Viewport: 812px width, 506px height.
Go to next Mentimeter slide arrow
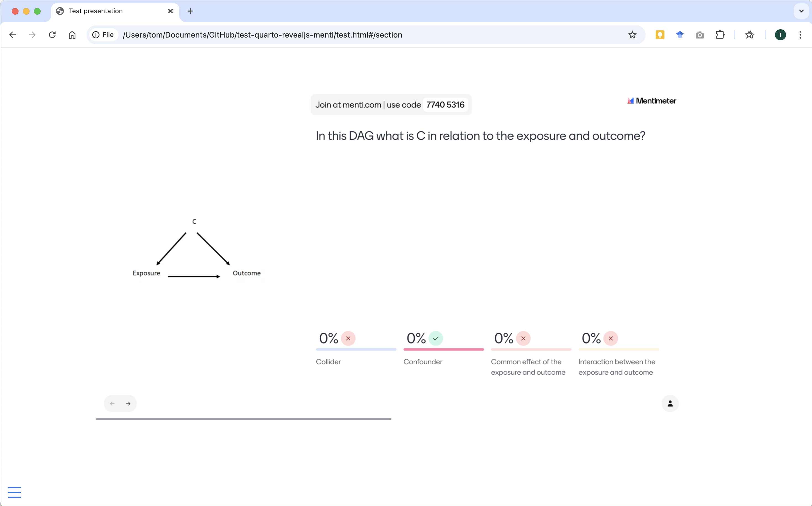point(128,404)
